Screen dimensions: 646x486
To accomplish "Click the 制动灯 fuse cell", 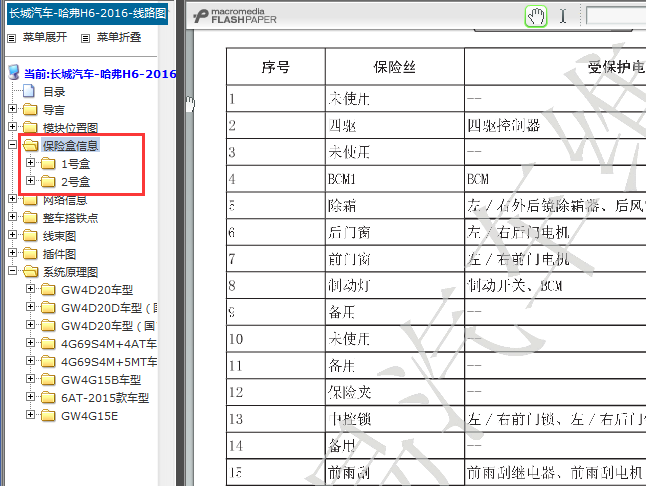I will 394,285.
